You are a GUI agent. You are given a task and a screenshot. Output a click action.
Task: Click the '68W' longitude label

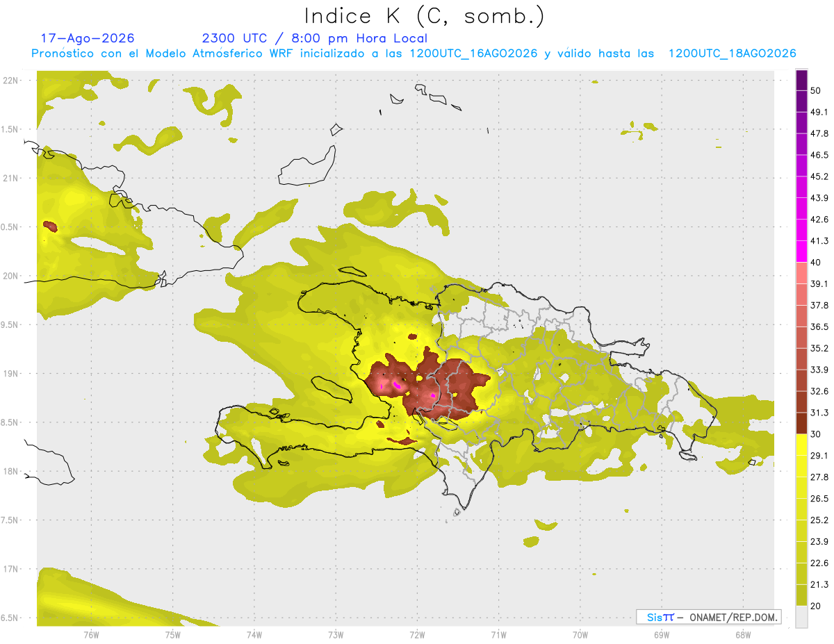[x=742, y=635]
